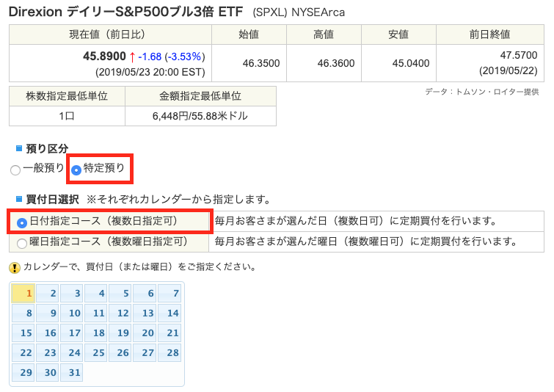The height and width of the screenshot is (392, 554).
Task: Pick day 27 on the calendar
Action: (x=145, y=353)
